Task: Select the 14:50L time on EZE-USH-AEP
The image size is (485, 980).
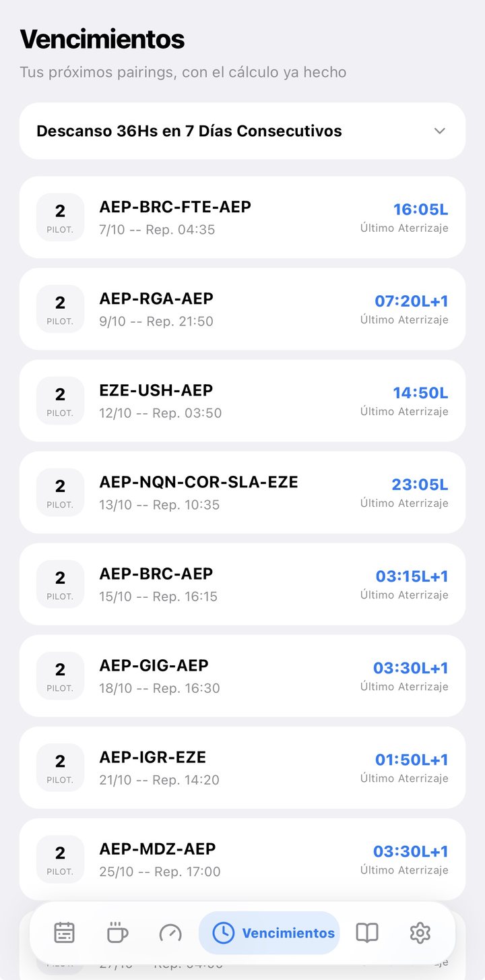Action: [420, 393]
